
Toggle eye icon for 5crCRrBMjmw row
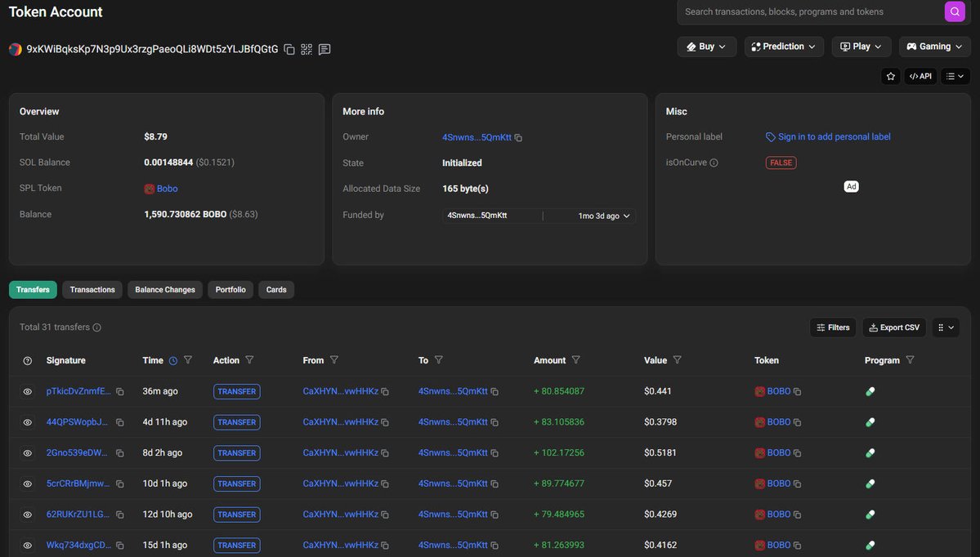[x=28, y=484]
